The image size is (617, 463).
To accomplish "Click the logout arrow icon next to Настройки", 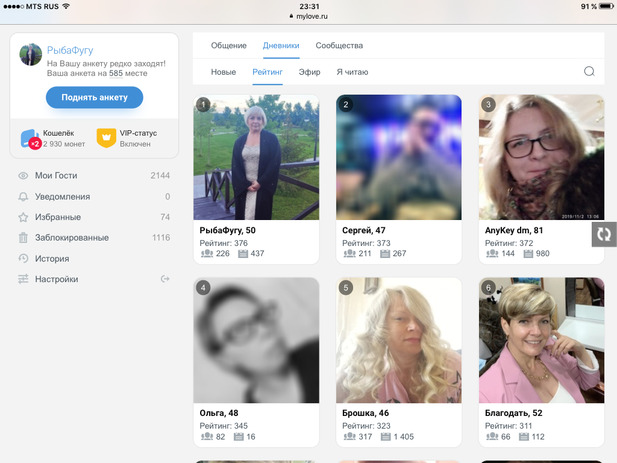I will pyautogui.click(x=165, y=279).
